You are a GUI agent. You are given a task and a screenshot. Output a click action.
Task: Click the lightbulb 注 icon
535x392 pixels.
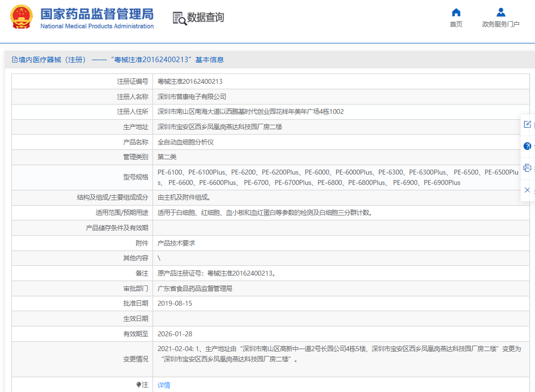pos(138,385)
